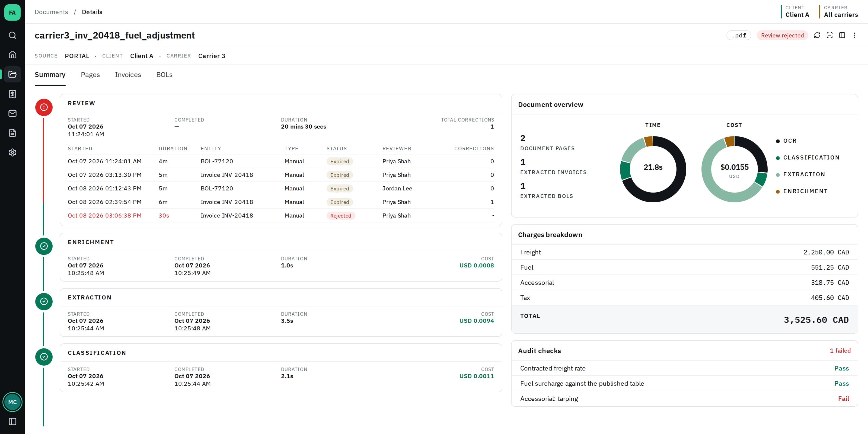
Task: Toggle the side panel layout icon
Action: pos(842,35)
